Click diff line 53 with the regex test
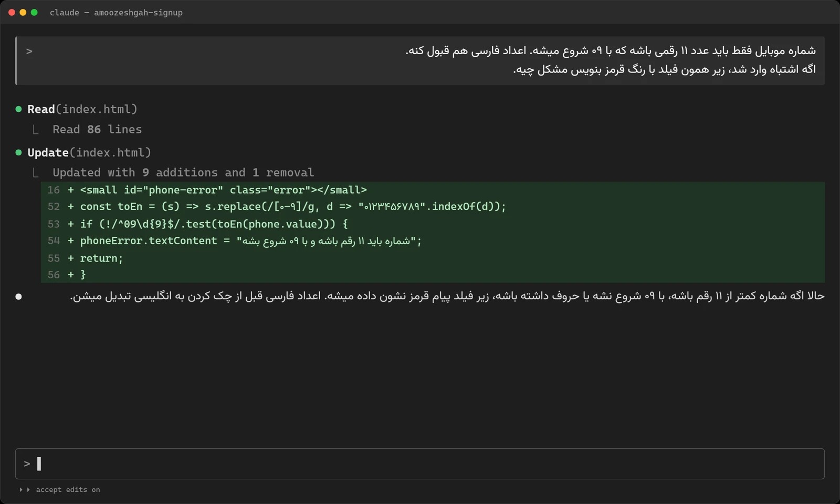 point(433,224)
